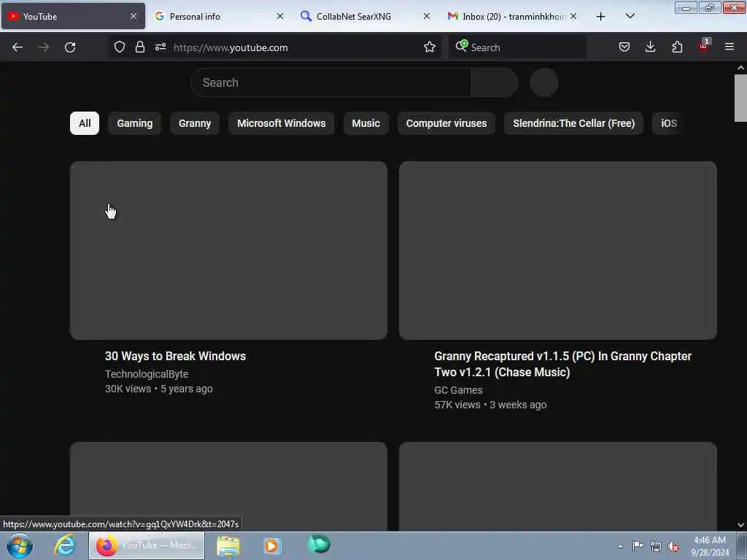Open the Granny Recaptured v1.1.5 title link
The width and height of the screenshot is (747, 560).
(562, 365)
